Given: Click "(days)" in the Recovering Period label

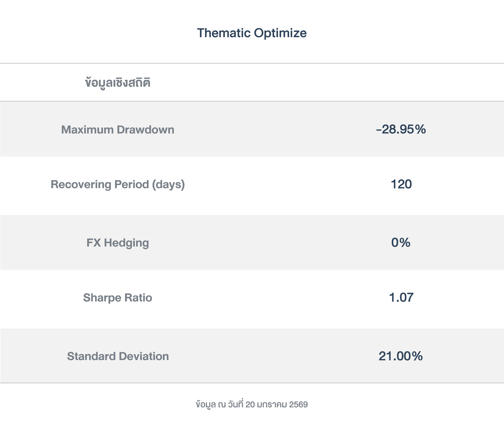Looking at the screenshot, I should pyautogui.click(x=168, y=184).
